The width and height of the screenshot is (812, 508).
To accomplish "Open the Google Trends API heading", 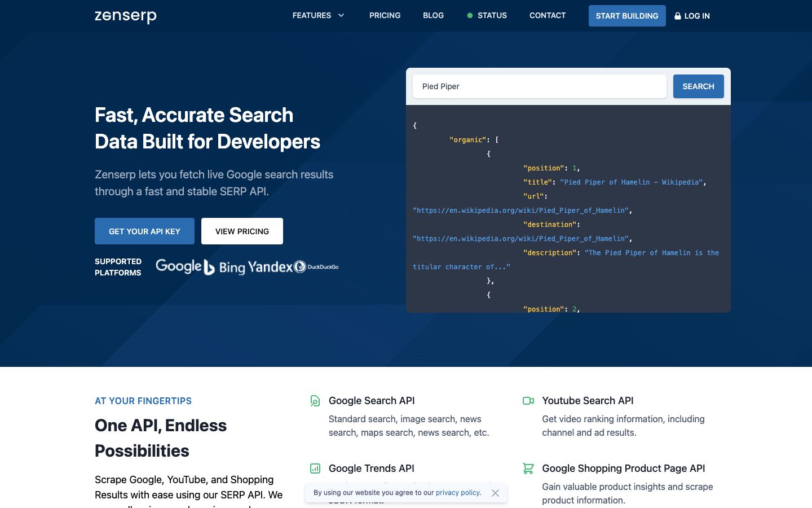I will [x=372, y=468].
